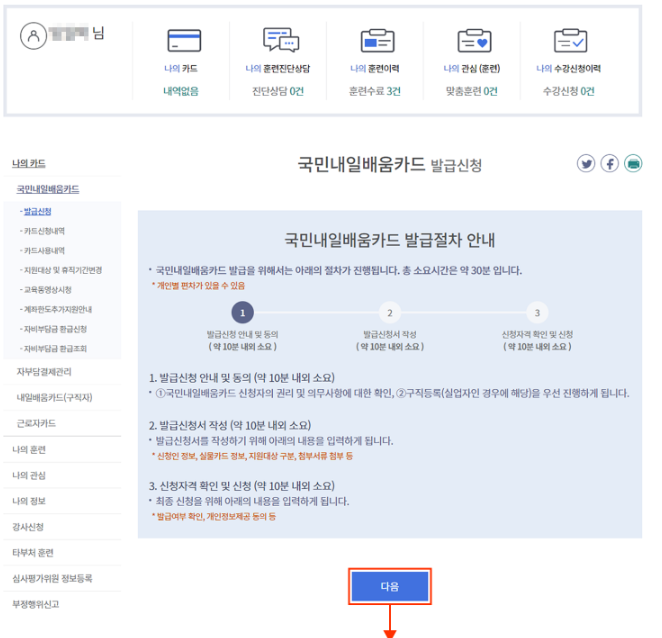Viewport: 662px width, 638px height.
Task: Open 내일배움카드(구직자) sidebar item
Action: (x=54, y=398)
